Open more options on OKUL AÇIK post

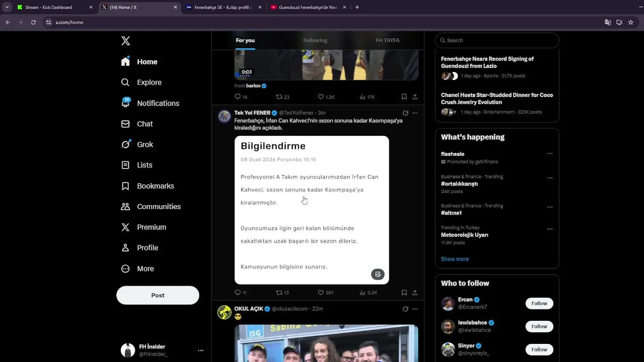(415, 309)
